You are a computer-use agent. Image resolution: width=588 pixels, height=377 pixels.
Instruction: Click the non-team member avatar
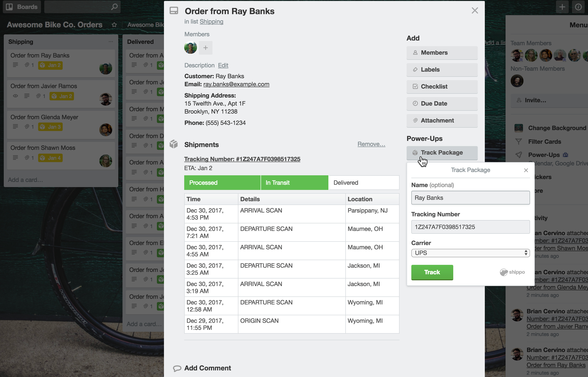pos(517,81)
